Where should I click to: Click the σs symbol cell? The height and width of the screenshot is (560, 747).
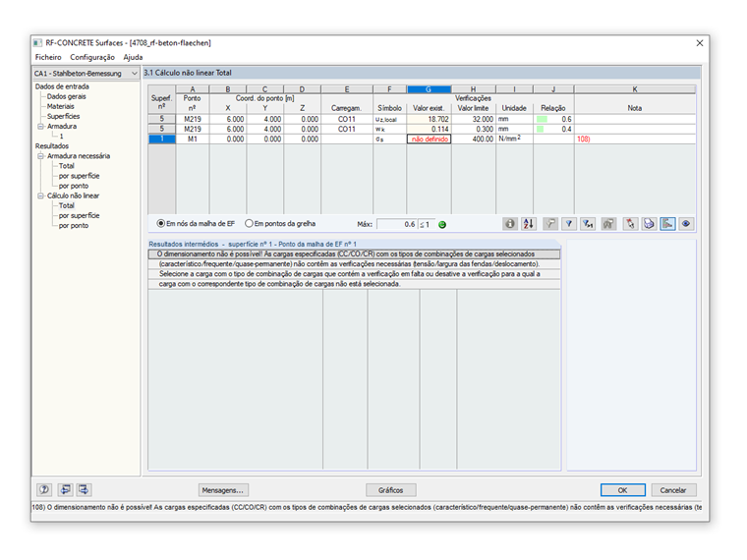(x=389, y=140)
